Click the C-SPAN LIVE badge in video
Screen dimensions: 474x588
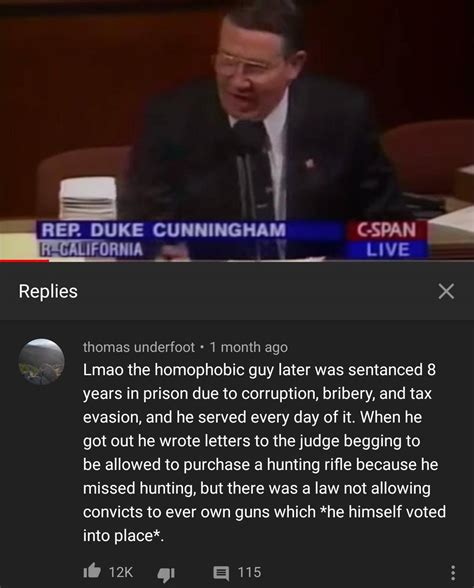(387, 240)
